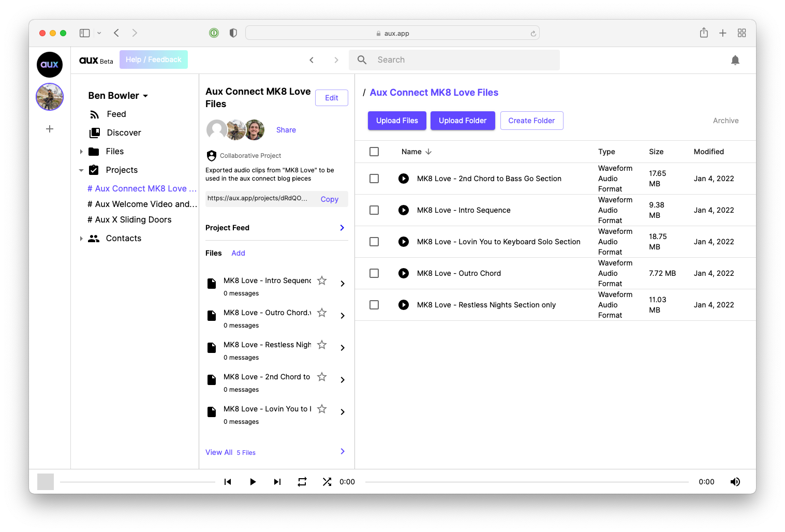Check the Restless Nights Section only row
The image size is (785, 532).
(x=374, y=305)
